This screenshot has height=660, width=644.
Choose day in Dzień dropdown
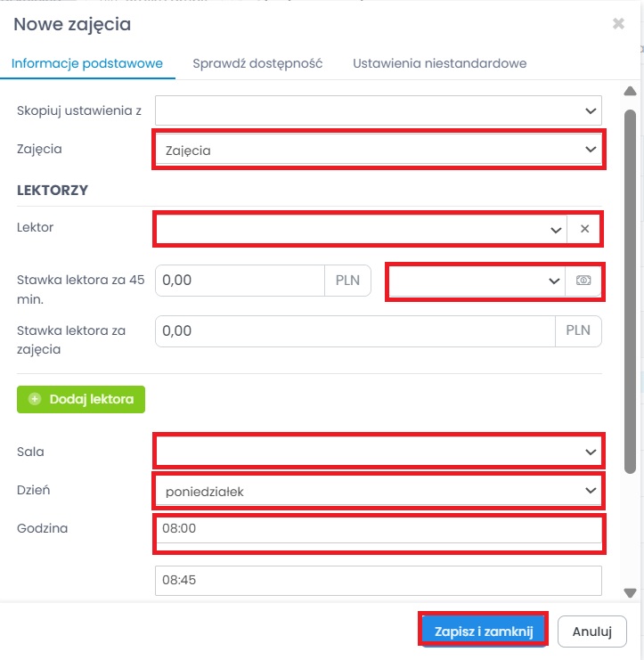pyautogui.click(x=379, y=490)
